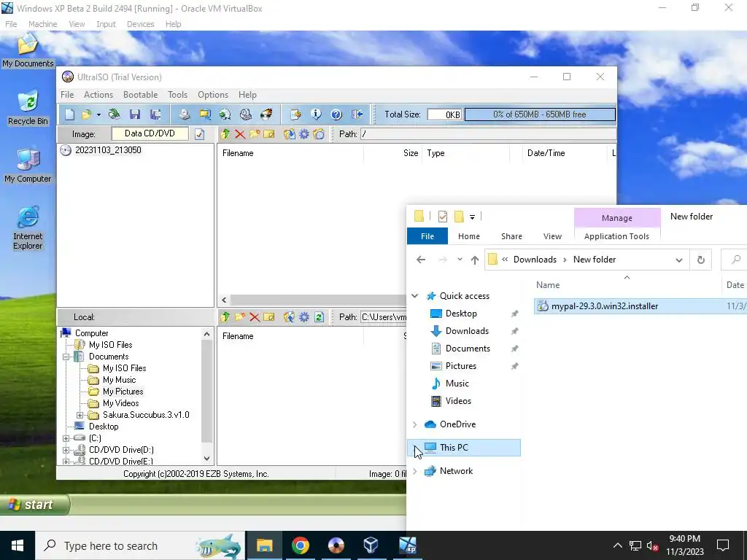Expand the CD/DVD Drive(D:) tree node
This screenshot has height=560, width=747.
pyautogui.click(x=66, y=450)
